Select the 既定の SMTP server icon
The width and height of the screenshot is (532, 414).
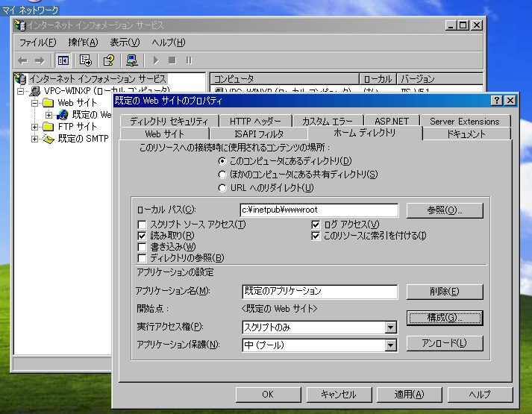(48, 139)
